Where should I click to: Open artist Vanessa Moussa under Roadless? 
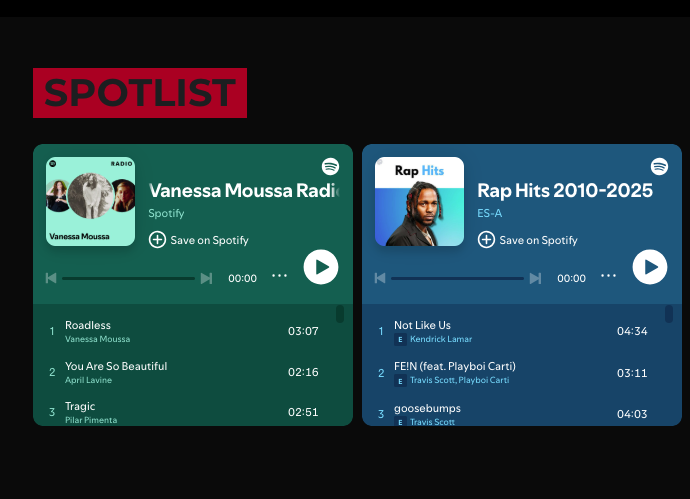click(x=98, y=339)
